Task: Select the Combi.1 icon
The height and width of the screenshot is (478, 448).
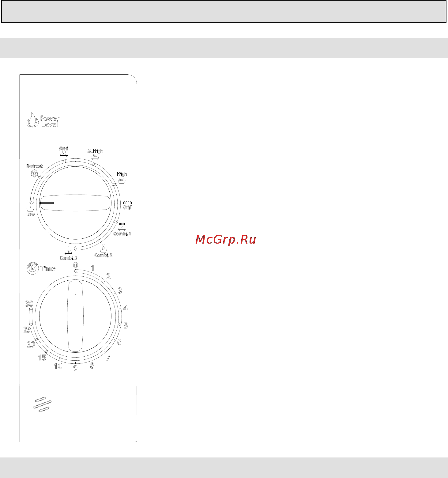Action: 122,227
